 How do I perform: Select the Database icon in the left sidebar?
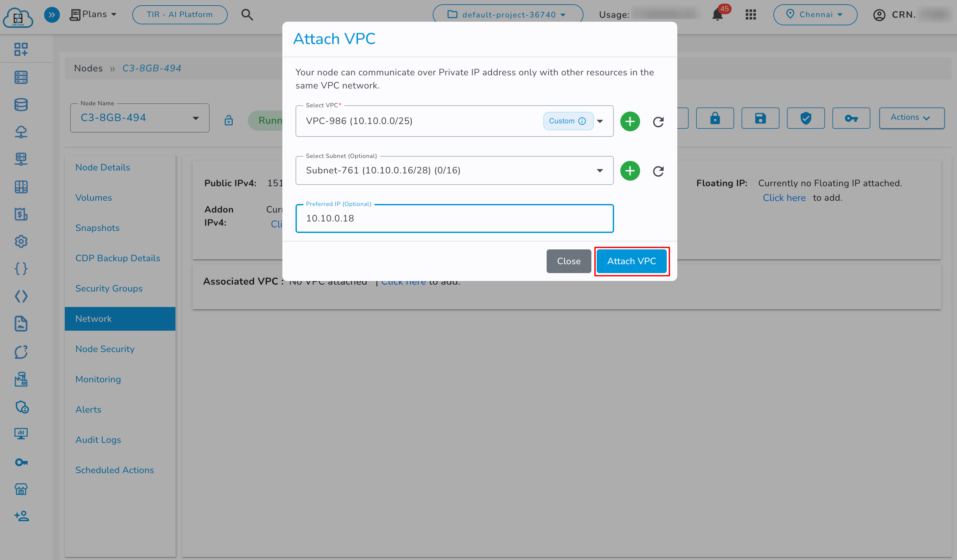[21, 104]
